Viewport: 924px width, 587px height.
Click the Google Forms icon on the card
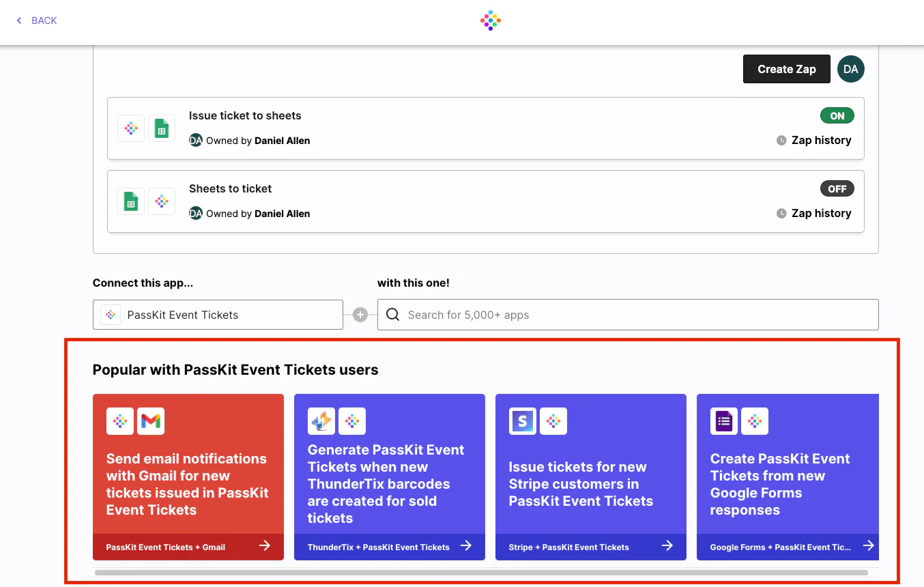click(x=724, y=422)
